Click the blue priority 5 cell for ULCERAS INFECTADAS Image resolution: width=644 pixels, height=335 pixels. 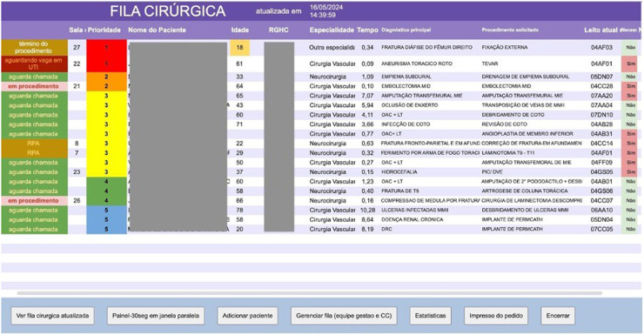click(106, 211)
